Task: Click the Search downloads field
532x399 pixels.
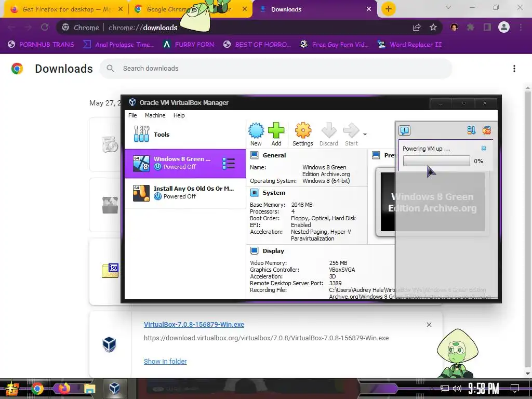Action: [x=275, y=69]
